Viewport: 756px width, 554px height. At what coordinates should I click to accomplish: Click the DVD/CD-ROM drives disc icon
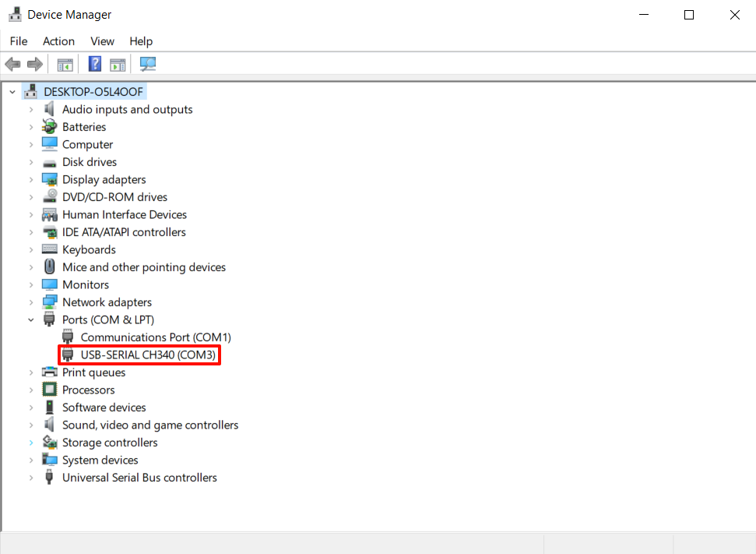(49, 196)
